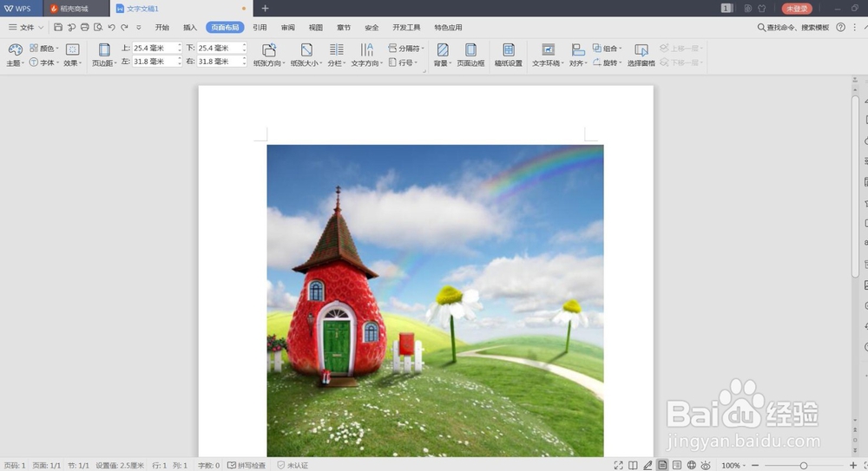Toggle the writing mode pen icon
The width and height of the screenshot is (868, 471).
point(648,466)
